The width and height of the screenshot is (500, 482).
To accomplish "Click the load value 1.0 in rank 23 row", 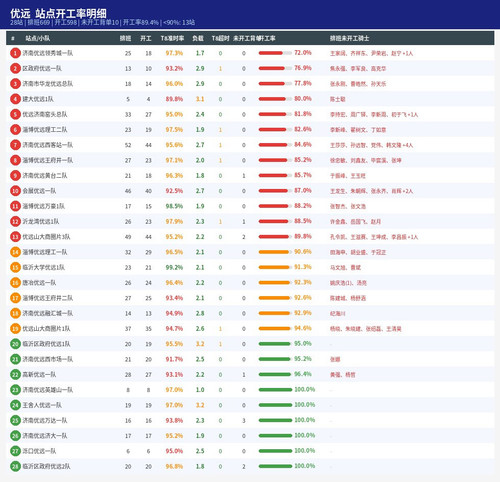I will pos(200,390).
